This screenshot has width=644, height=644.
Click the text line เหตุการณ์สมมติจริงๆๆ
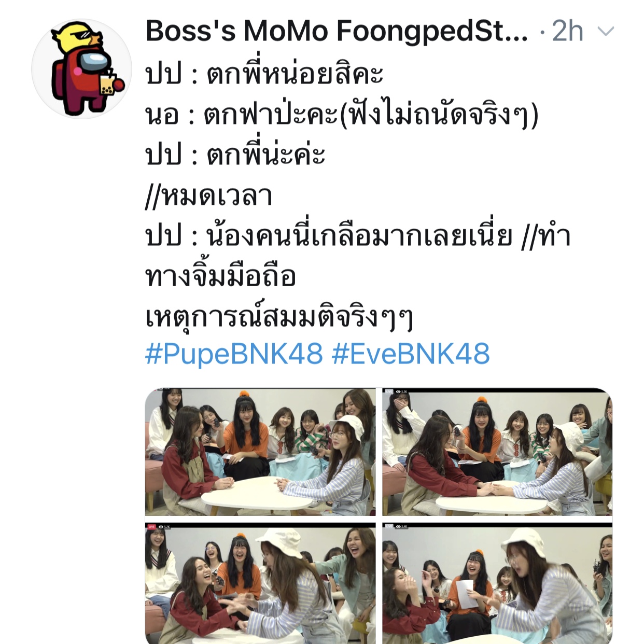click(279, 316)
